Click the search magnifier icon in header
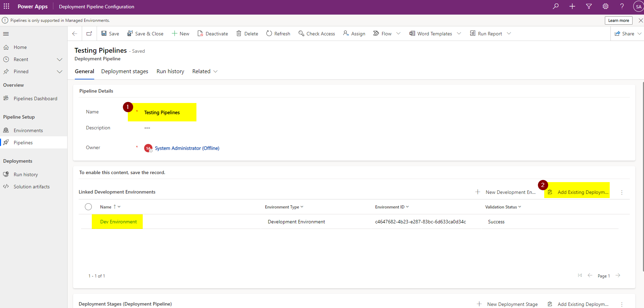The width and height of the screenshot is (644, 308). [556, 6]
